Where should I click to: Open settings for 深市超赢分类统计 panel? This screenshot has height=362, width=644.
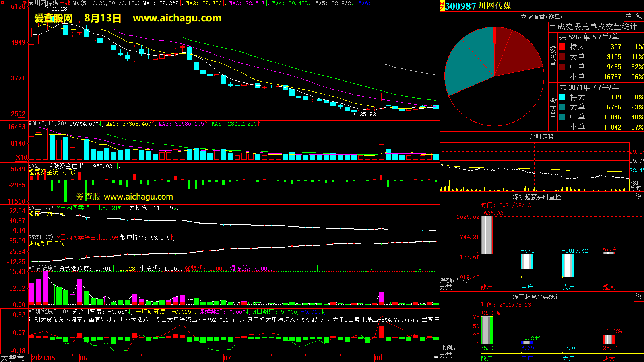[638, 296]
